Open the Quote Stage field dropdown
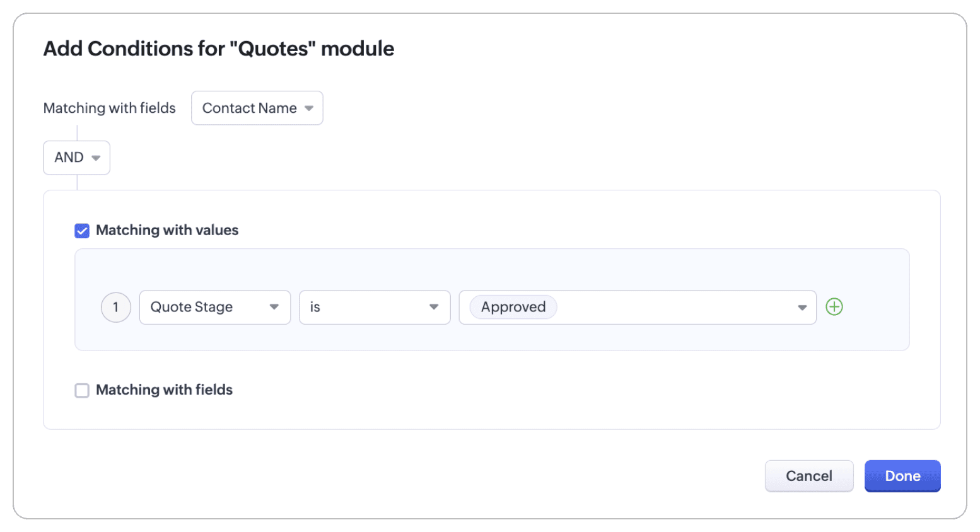Viewport: 980px width, 532px height. point(215,307)
